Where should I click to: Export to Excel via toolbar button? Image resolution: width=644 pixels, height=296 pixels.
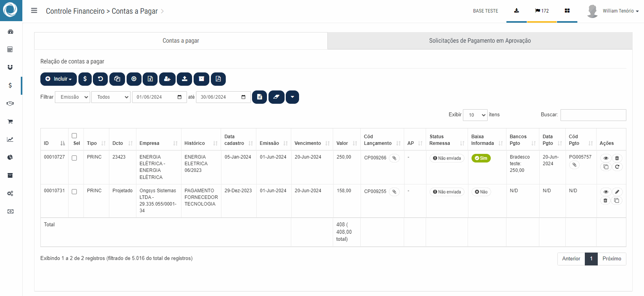[150, 79]
